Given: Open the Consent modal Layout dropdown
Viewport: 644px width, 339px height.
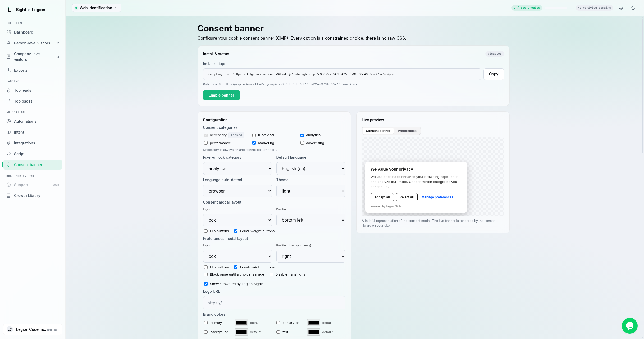Looking at the screenshot, I should pos(237,220).
